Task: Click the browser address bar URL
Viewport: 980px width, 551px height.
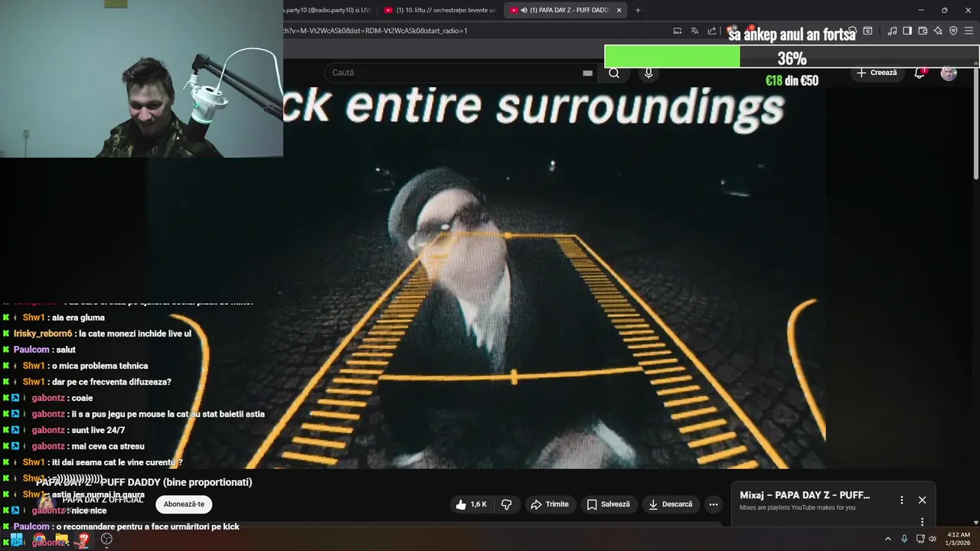Action: point(375,31)
